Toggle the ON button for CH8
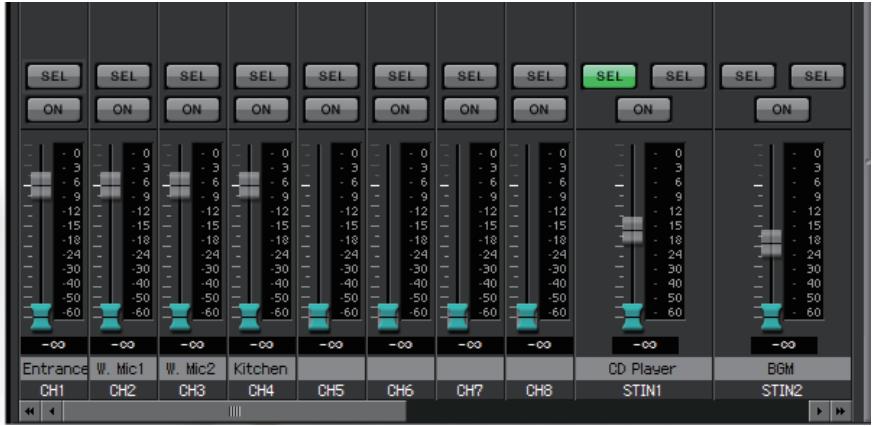Viewport: 873px width, 426px height. (539, 109)
